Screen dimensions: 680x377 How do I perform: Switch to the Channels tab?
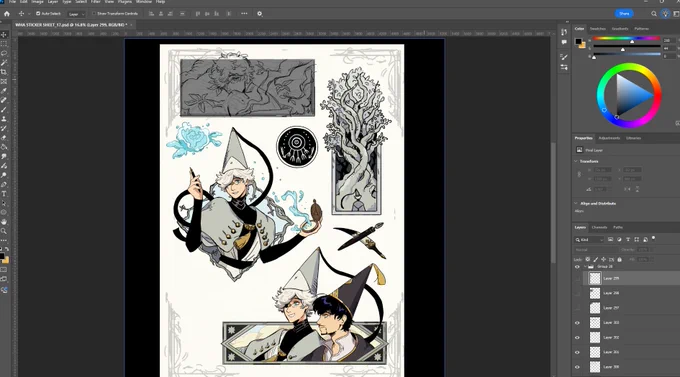point(599,227)
